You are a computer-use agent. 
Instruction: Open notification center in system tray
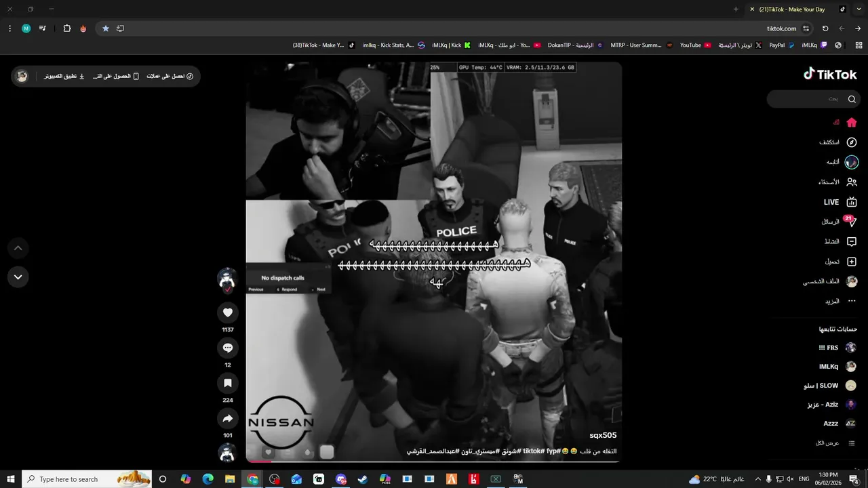pyautogui.click(x=854, y=479)
